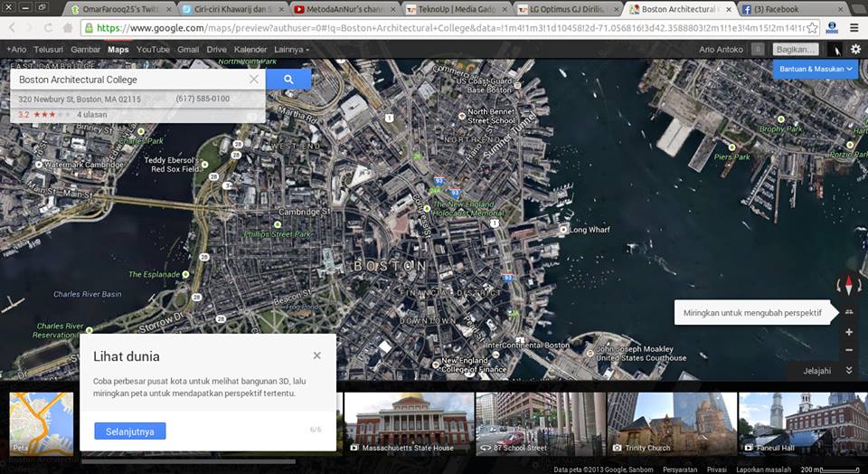Screen dimensions: 868x474
Task: Click Laporkan masalah footer link
Action: 764,469
